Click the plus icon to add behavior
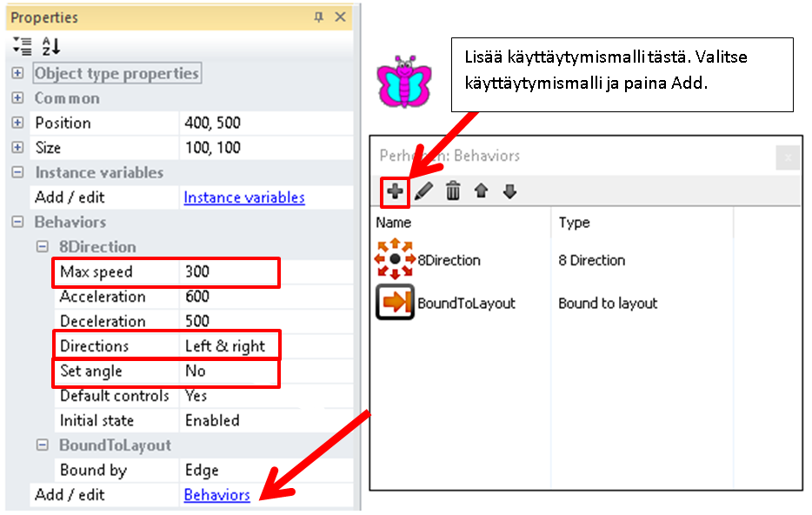812x515 pixels. pyautogui.click(x=395, y=191)
